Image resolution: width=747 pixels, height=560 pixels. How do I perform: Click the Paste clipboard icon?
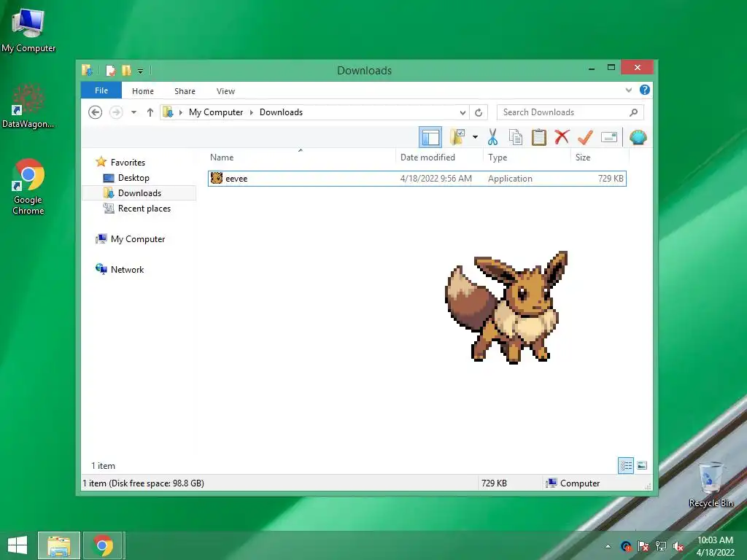539,137
